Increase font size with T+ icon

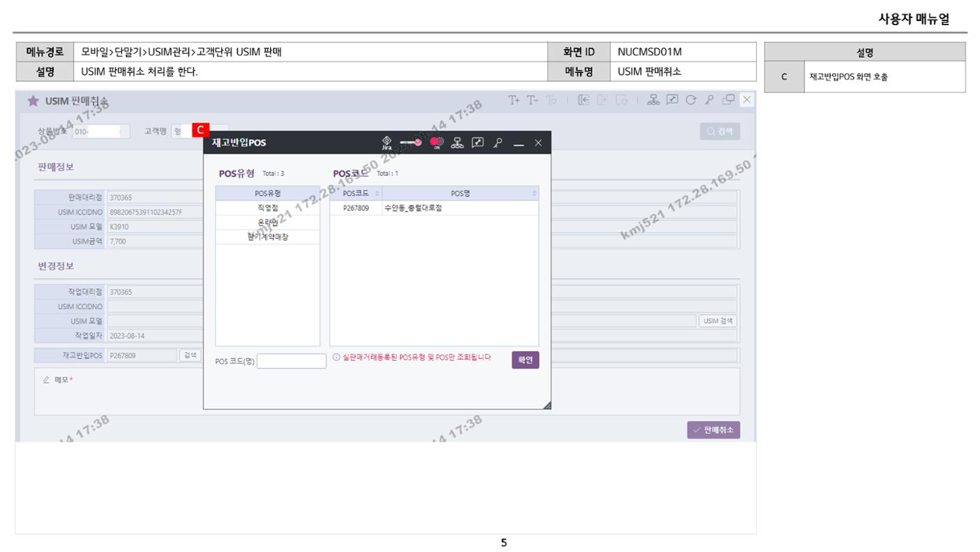click(x=514, y=100)
